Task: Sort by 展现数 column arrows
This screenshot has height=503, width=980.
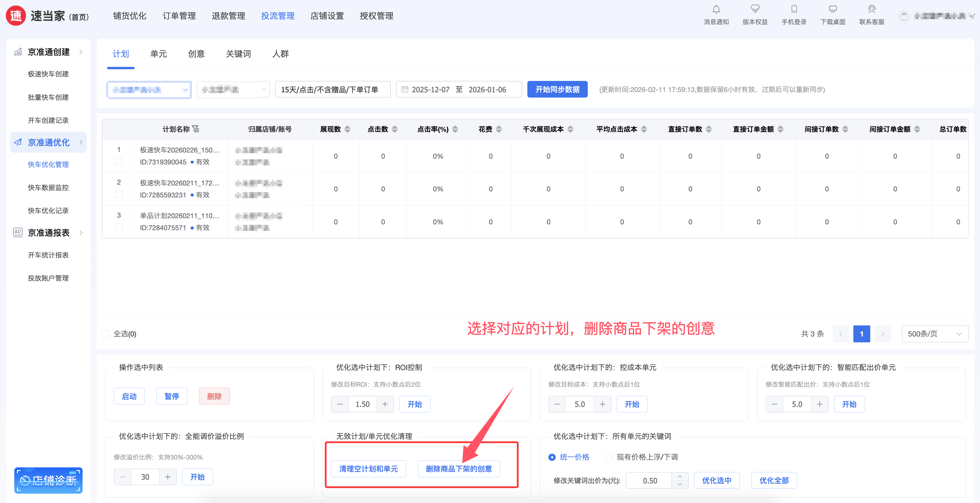Action: click(347, 129)
